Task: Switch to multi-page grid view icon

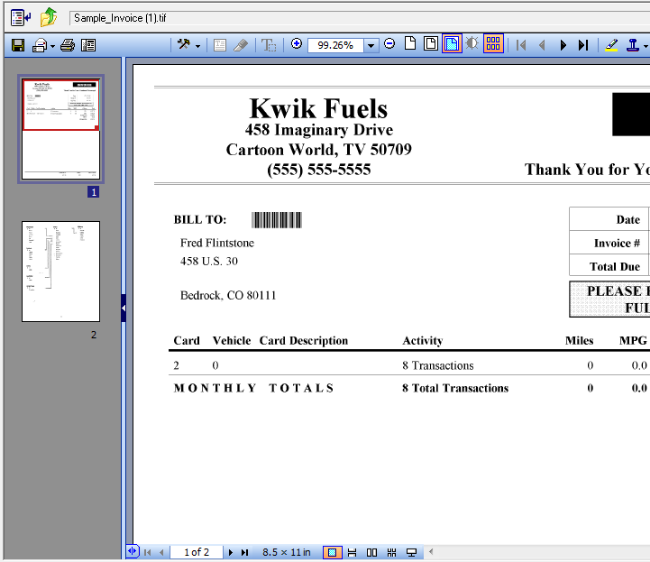Action: (392, 552)
